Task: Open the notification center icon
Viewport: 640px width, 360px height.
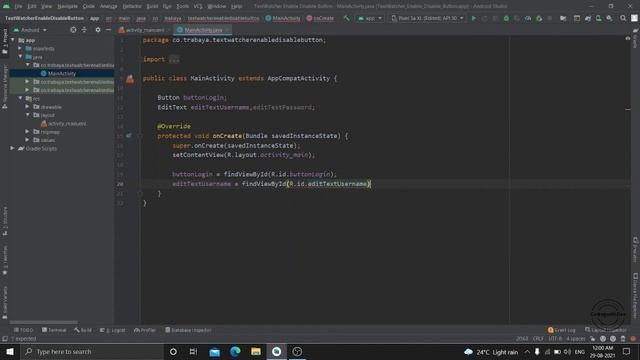Action: [x=627, y=351]
